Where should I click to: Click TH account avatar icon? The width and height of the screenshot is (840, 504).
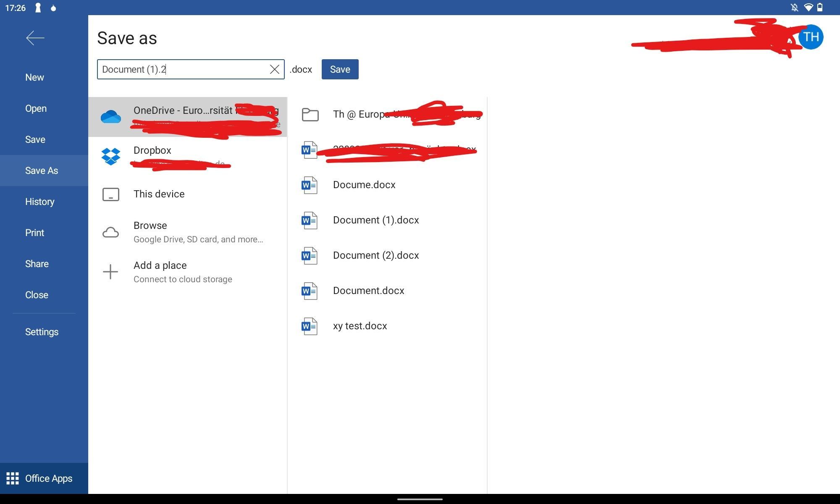point(811,37)
